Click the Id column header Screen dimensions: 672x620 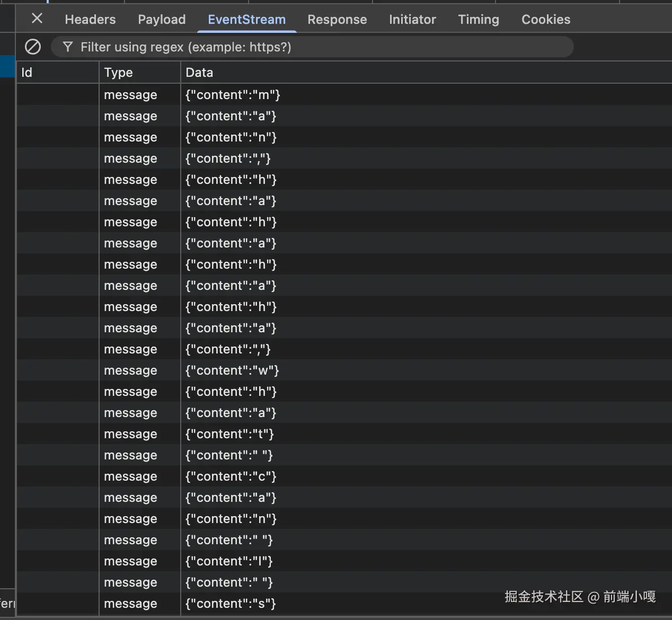pyautogui.click(x=58, y=73)
